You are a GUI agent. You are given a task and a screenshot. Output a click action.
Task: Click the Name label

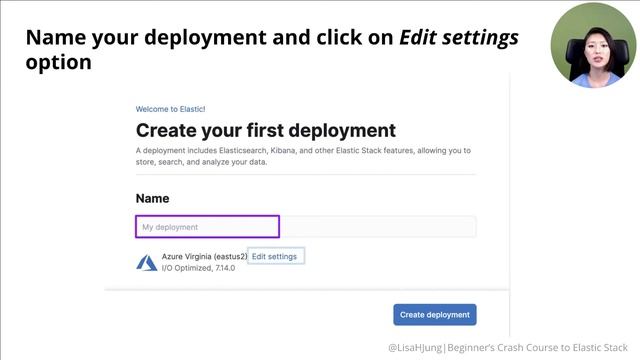click(x=153, y=198)
